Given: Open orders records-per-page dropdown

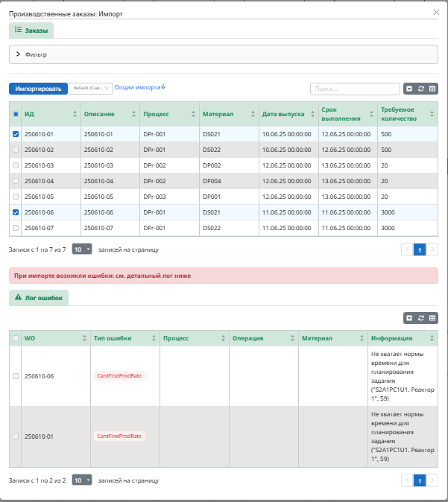Looking at the screenshot, I should click(x=82, y=250).
